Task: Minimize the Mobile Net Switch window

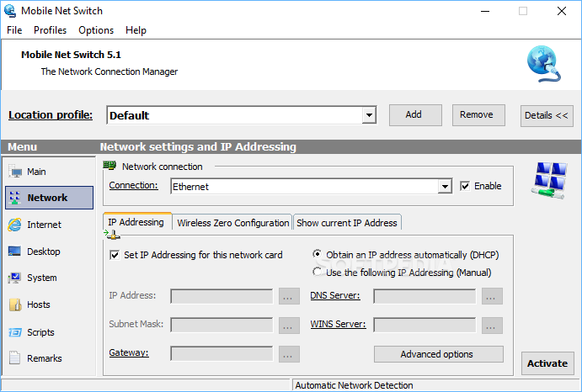Action: pyautogui.click(x=485, y=11)
